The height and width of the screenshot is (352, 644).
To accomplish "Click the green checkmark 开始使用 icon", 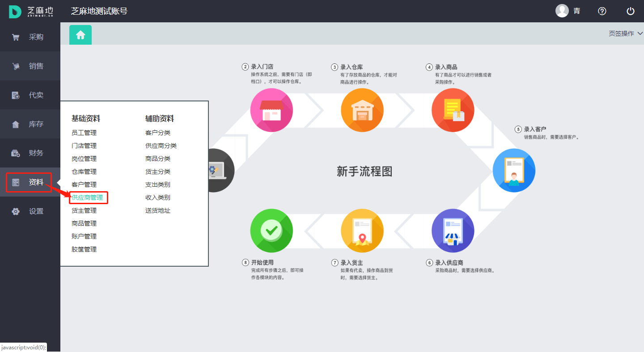I will point(271,231).
